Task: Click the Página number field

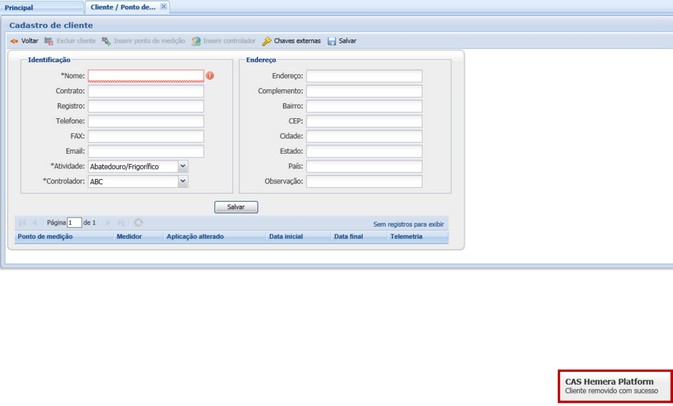Action: coord(74,223)
